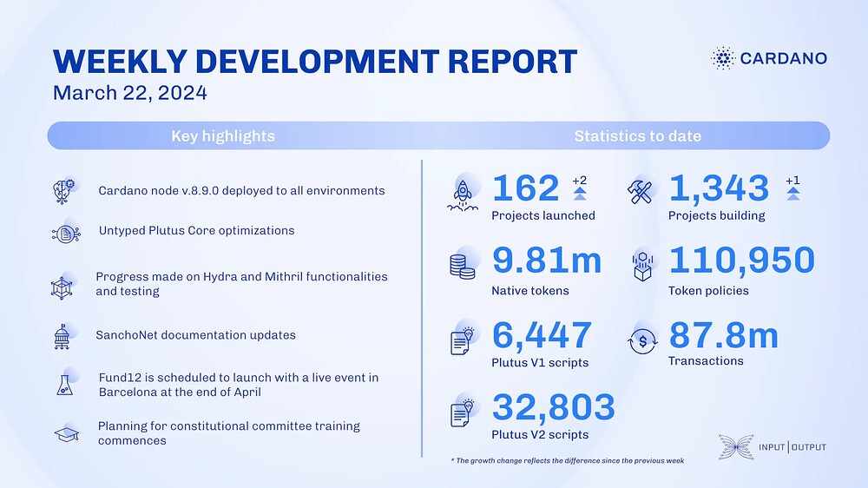Open the Input Output logo link
Viewport: 868px width, 488px height.
coord(773,447)
